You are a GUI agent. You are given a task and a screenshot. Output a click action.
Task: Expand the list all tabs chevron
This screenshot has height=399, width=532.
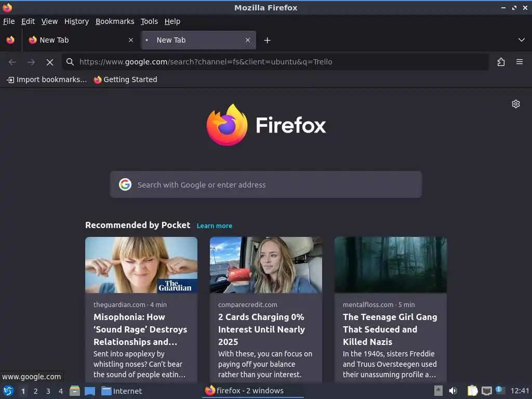coord(522,40)
